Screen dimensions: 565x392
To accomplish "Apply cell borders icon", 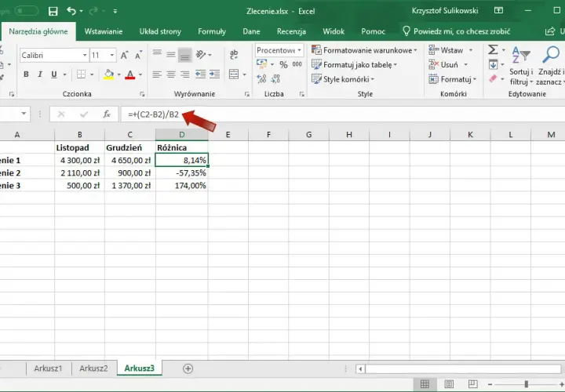I will [x=82, y=74].
